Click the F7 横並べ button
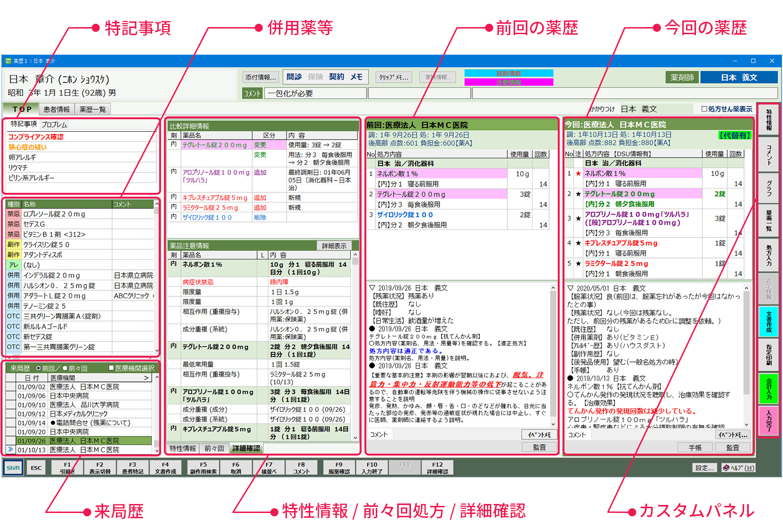 point(268,467)
